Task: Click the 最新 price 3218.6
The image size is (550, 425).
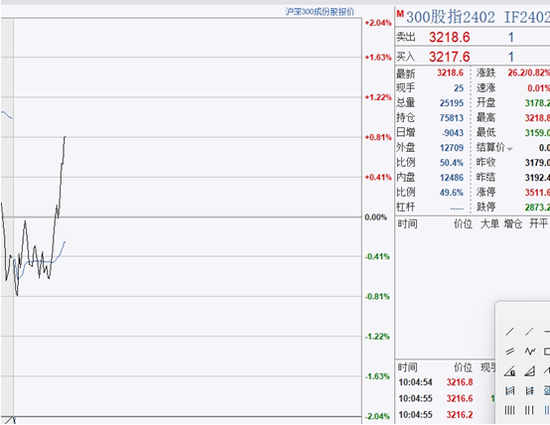Action: point(450,73)
